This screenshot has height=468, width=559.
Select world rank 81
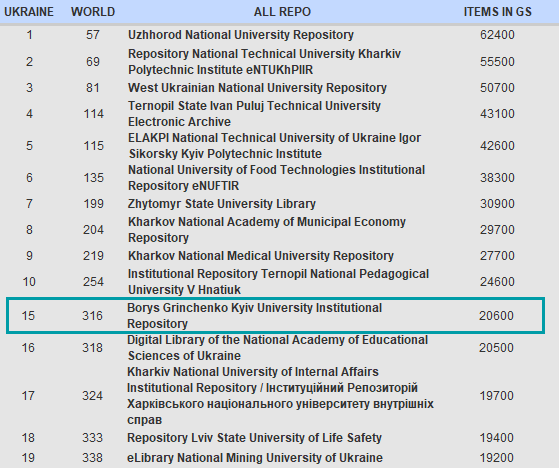tap(93, 88)
